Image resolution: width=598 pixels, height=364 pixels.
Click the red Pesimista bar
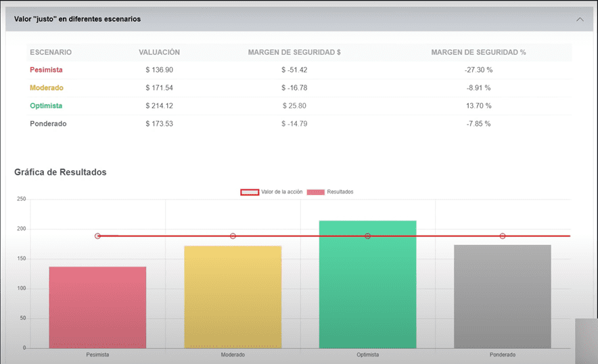pos(97,307)
